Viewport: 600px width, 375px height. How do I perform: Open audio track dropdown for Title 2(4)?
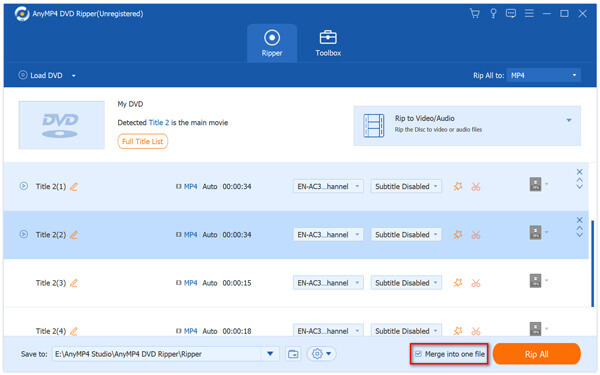(x=328, y=330)
